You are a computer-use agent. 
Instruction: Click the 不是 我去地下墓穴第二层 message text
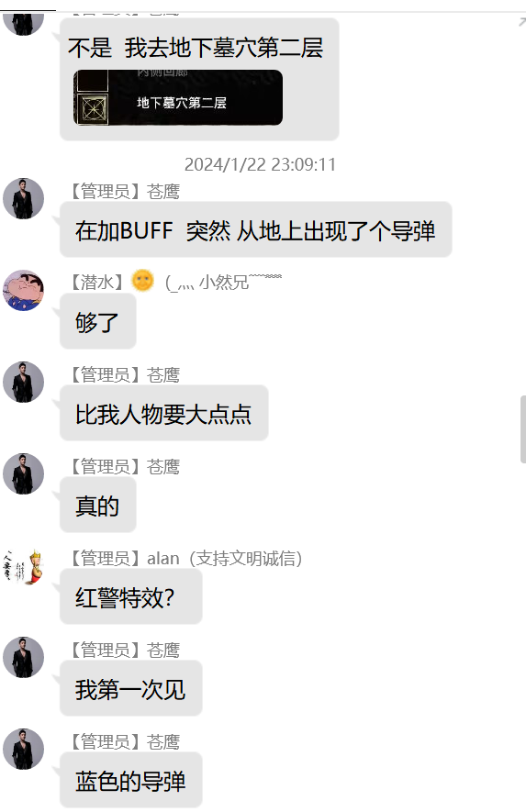196,48
